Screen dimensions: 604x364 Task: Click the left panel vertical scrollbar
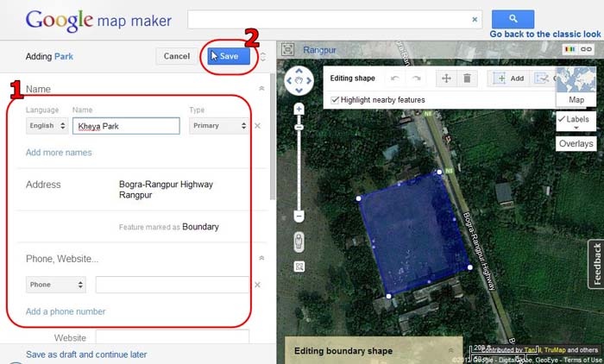[x=273, y=136]
